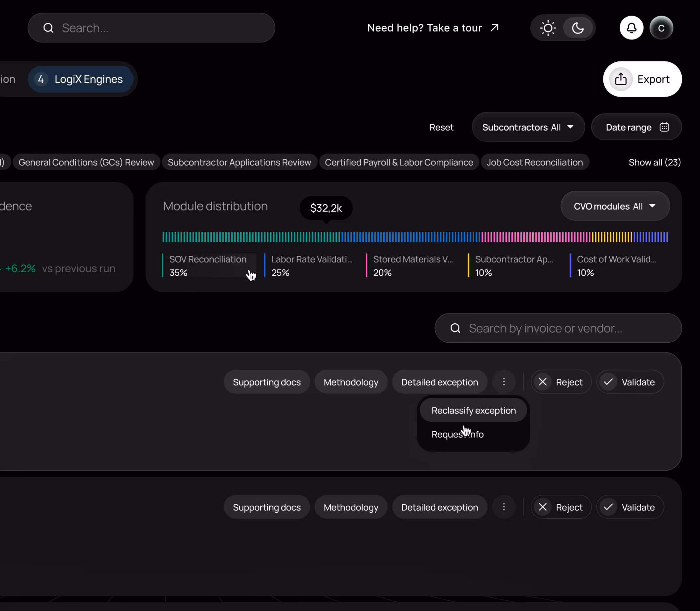Expand the Subcontractors All dropdown

tap(528, 127)
